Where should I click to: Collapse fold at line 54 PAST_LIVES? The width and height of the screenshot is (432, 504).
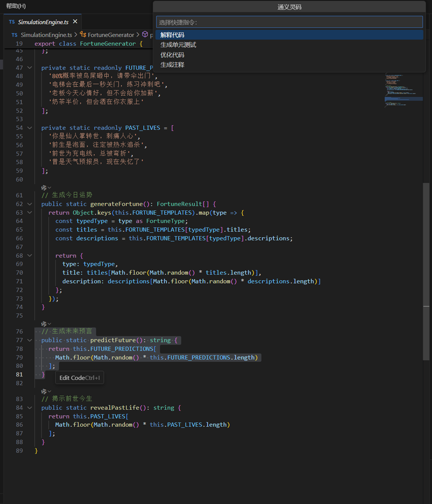click(x=30, y=128)
